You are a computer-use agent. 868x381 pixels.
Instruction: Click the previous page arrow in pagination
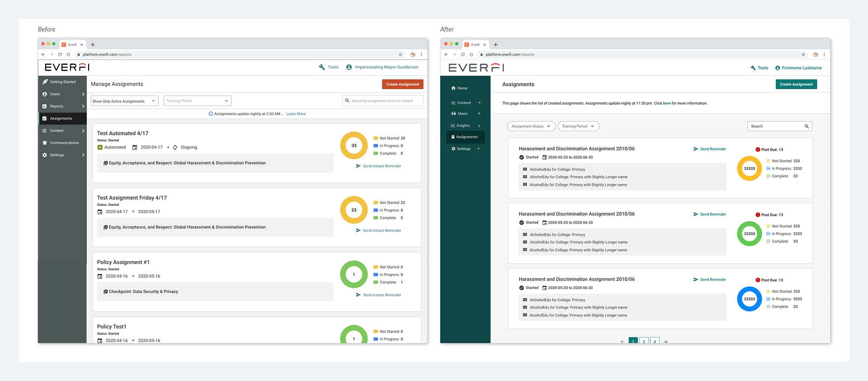point(623,342)
